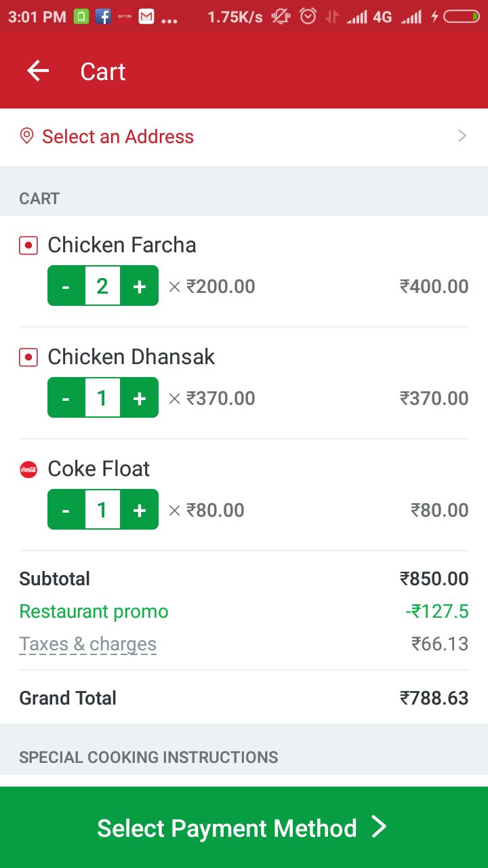Add one more Coke Float
488x868 pixels.
click(140, 510)
